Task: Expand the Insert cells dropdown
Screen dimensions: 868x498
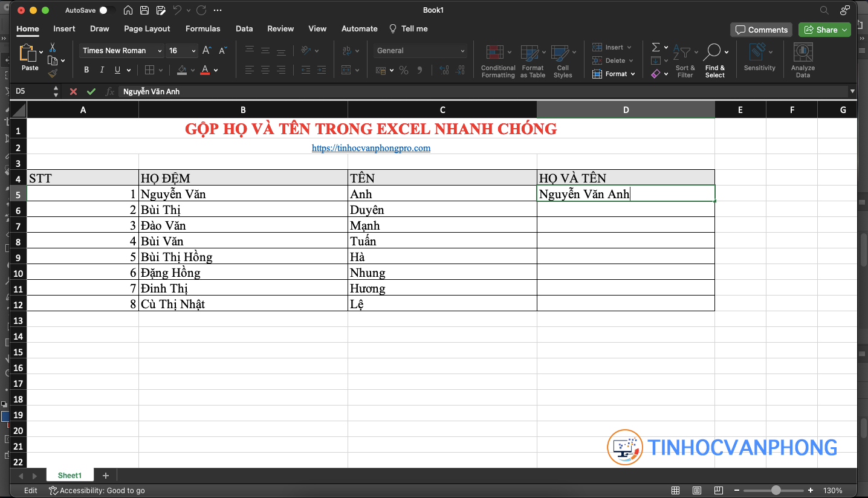Action: pos(629,47)
